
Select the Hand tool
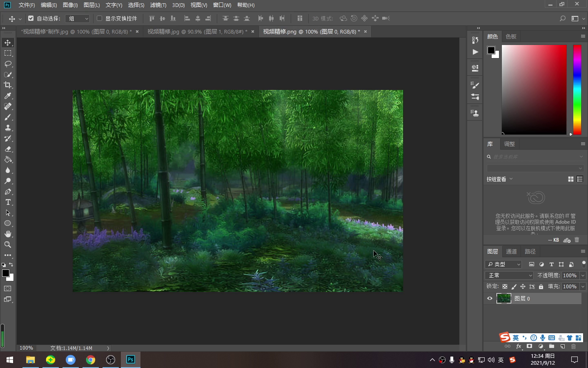(8, 234)
